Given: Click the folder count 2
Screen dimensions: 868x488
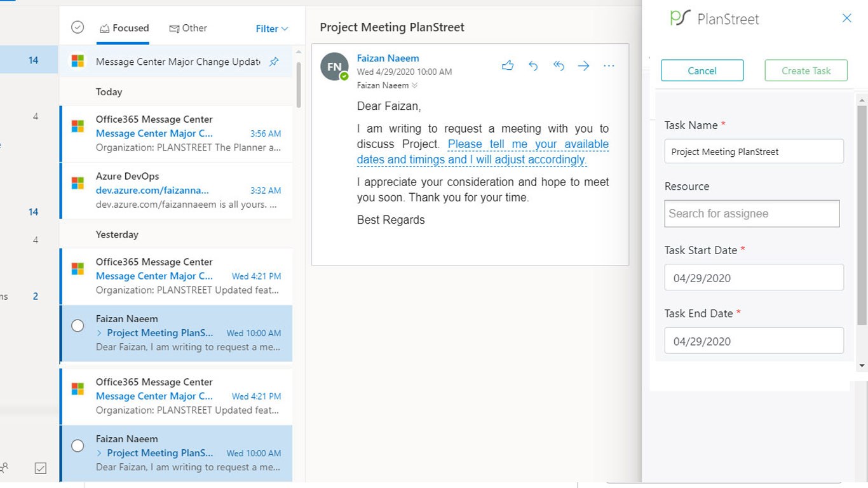Looking at the screenshot, I should coord(35,296).
